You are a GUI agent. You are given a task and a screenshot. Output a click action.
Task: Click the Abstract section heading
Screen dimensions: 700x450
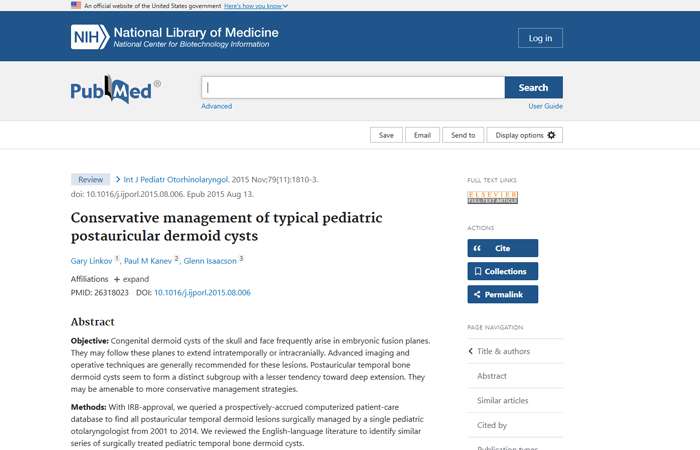point(92,322)
